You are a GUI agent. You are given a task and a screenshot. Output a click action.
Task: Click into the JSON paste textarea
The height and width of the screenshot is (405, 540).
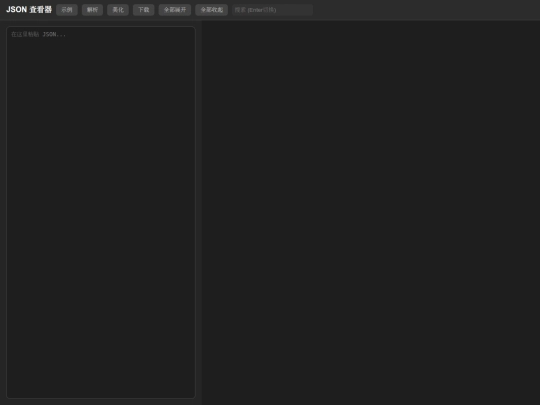101,212
